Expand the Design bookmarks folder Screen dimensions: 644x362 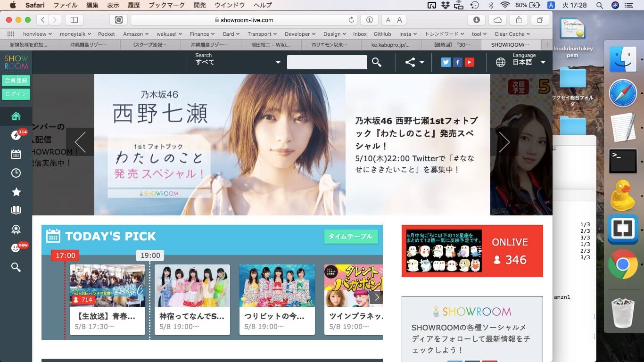[335, 34]
